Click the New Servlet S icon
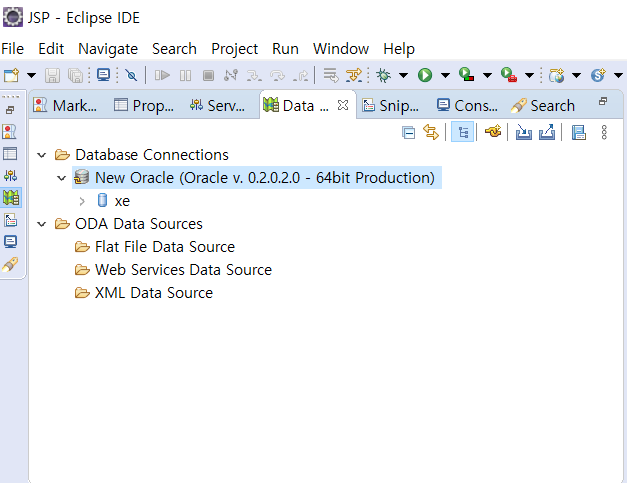The width and height of the screenshot is (627, 483). point(598,75)
